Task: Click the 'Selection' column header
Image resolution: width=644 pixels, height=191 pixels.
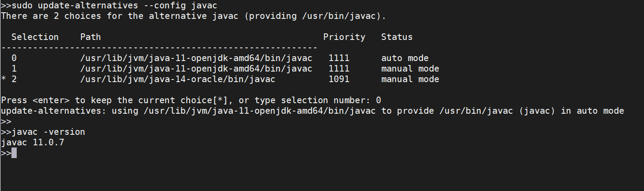Action: click(x=35, y=37)
